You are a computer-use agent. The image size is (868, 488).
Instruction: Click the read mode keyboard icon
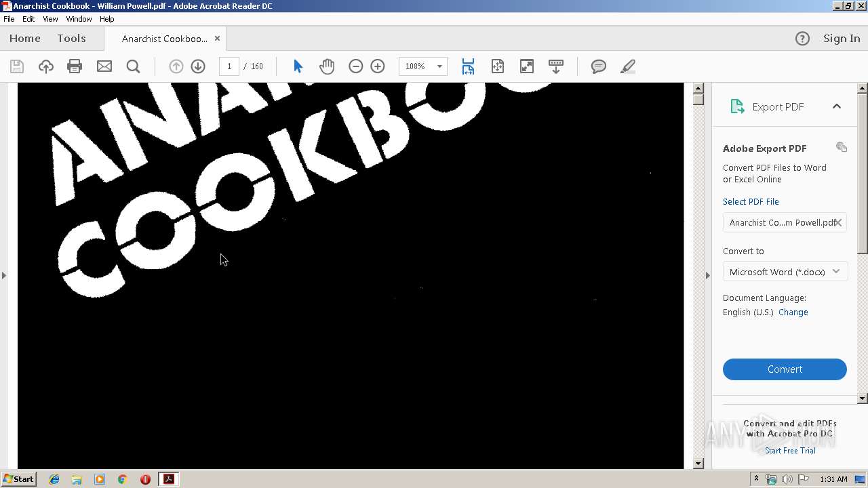555,66
